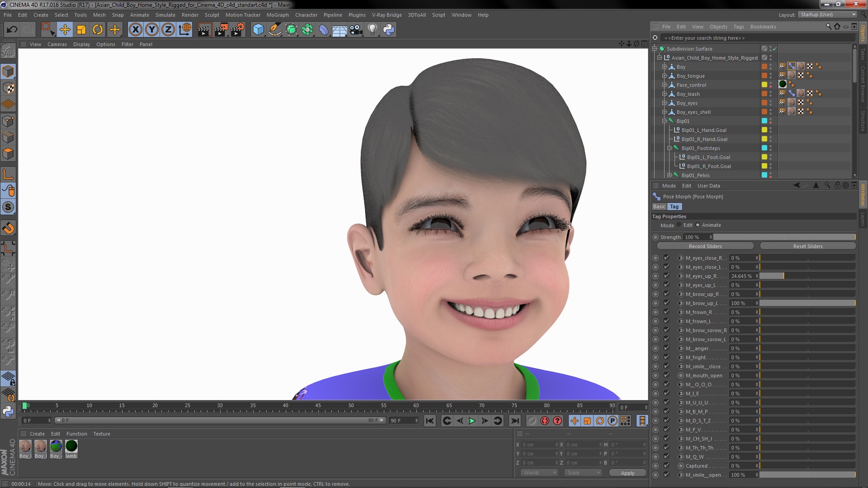Open the Light object icon
Image resolution: width=868 pixels, height=488 pixels.
pos(373,30)
